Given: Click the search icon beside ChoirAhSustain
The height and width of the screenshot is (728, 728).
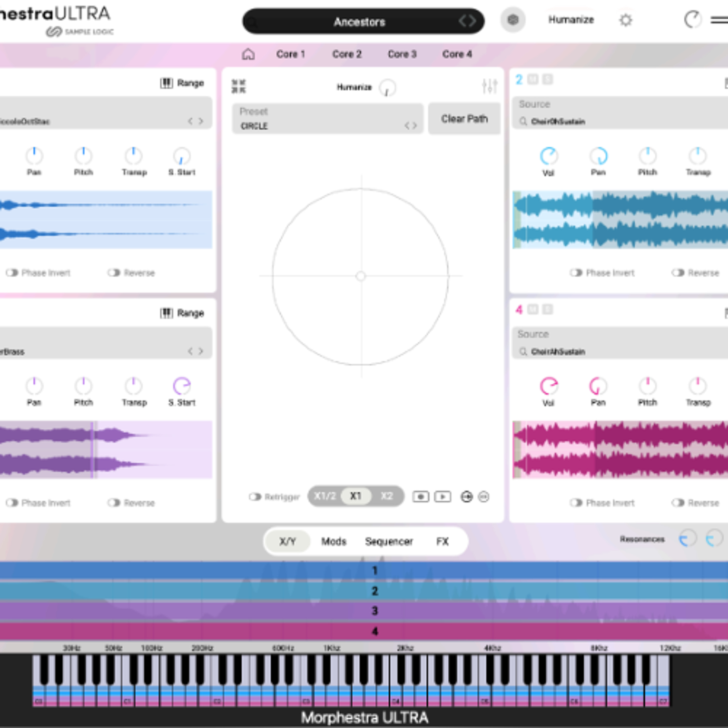Looking at the screenshot, I should click(x=523, y=352).
